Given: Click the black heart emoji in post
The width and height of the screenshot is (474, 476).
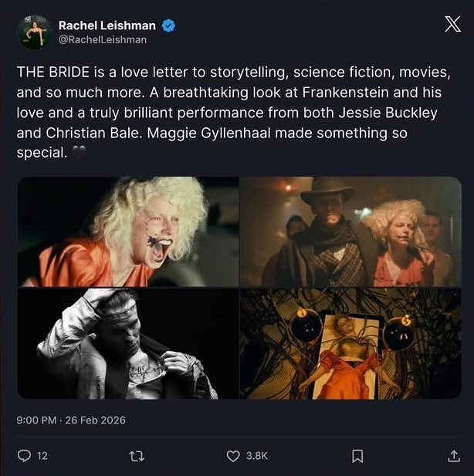Looking at the screenshot, I should [x=78, y=153].
